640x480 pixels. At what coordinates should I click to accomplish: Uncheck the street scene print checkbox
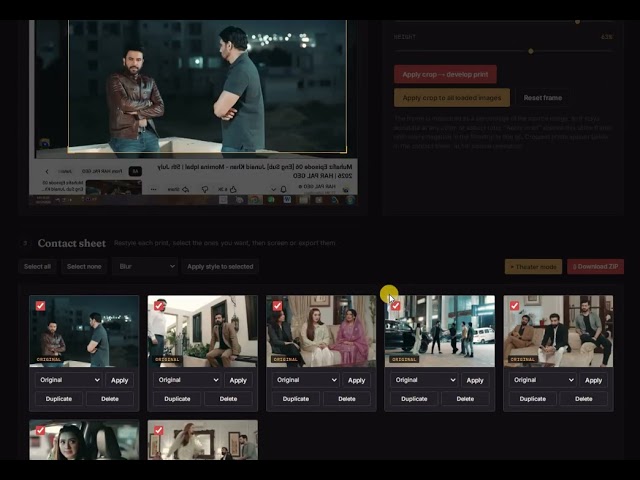(396, 306)
